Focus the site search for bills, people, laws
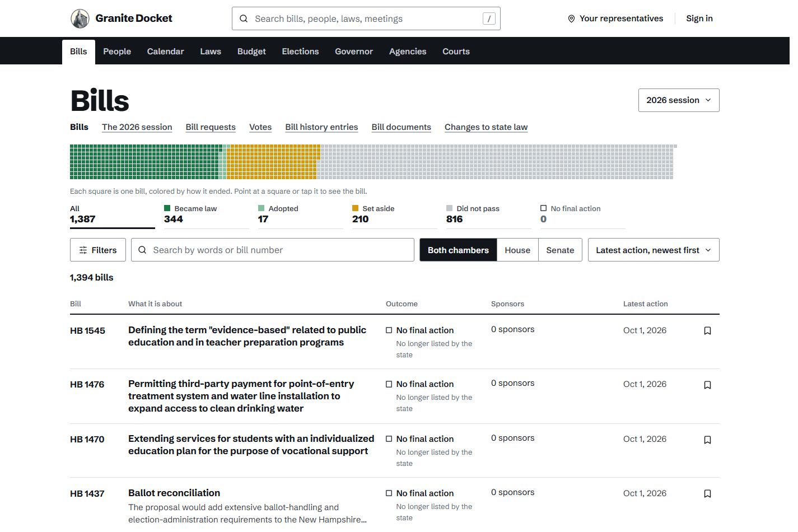 [x=366, y=18]
